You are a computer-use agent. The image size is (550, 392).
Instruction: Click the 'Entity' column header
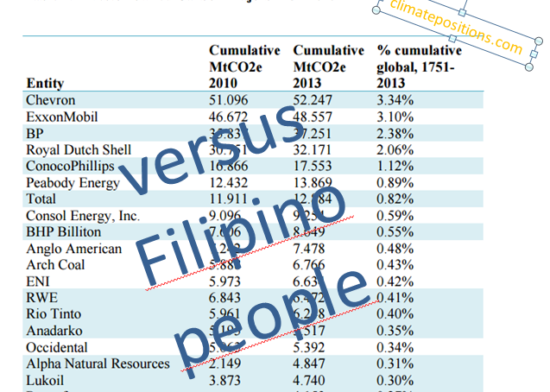pos(45,84)
